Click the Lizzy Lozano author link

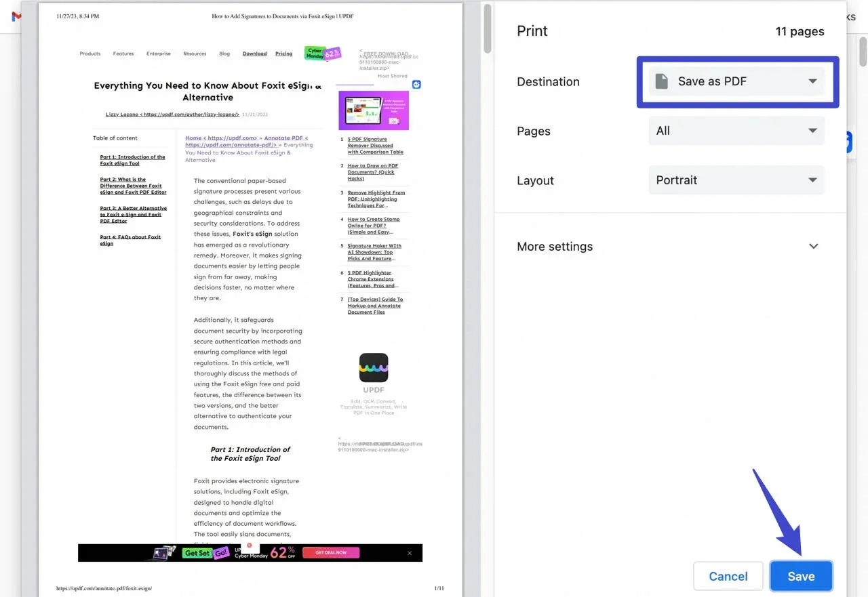coord(172,115)
